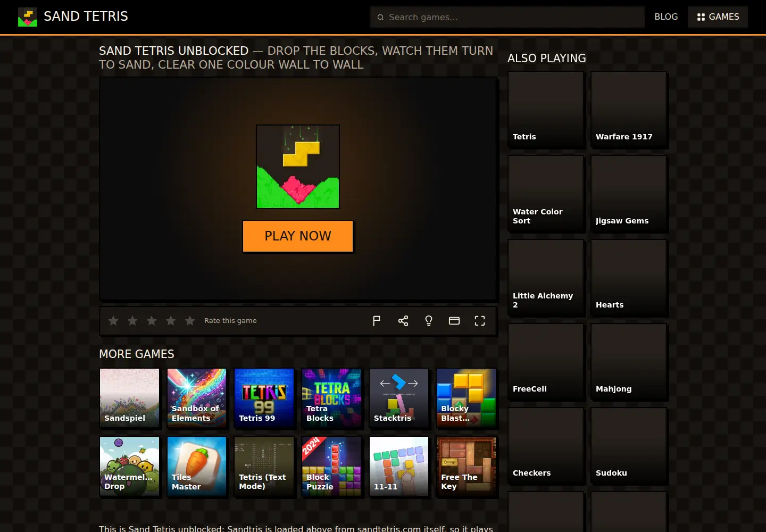Click the Sand Tetris game cover image
The height and width of the screenshot is (532, 766).
(x=298, y=167)
